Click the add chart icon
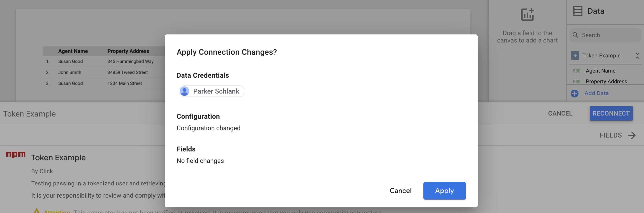Screen dimensions: 644x213 [x=527, y=14]
